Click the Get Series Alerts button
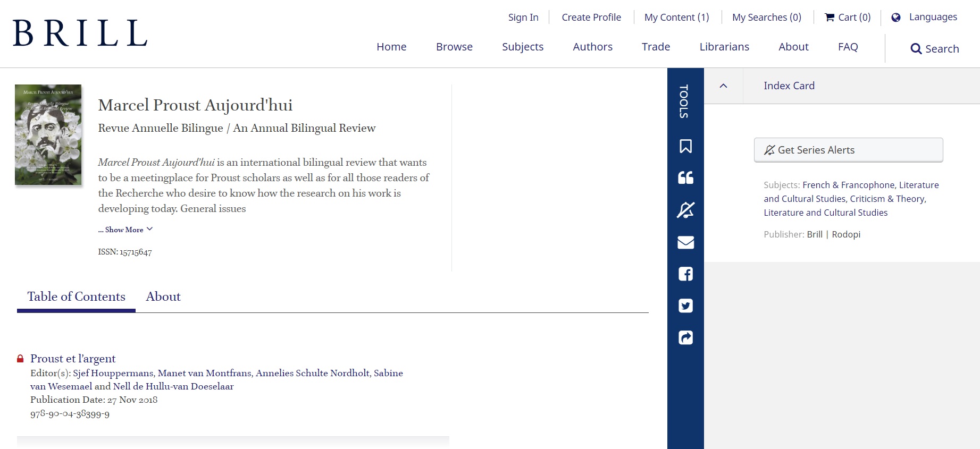 [x=849, y=150]
